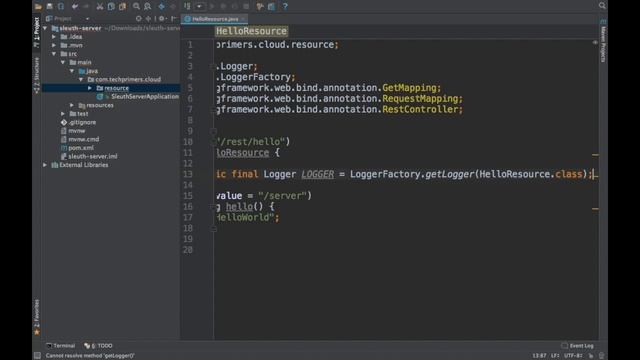The image size is (640, 360).
Task: Click the Collapse All icon in Project panel
Action: click(148, 19)
